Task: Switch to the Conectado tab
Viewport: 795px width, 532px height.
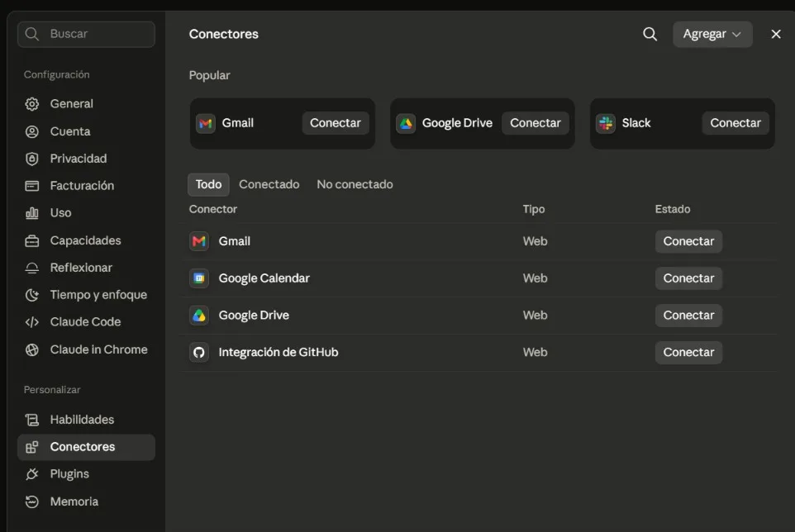Action: (269, 184)
